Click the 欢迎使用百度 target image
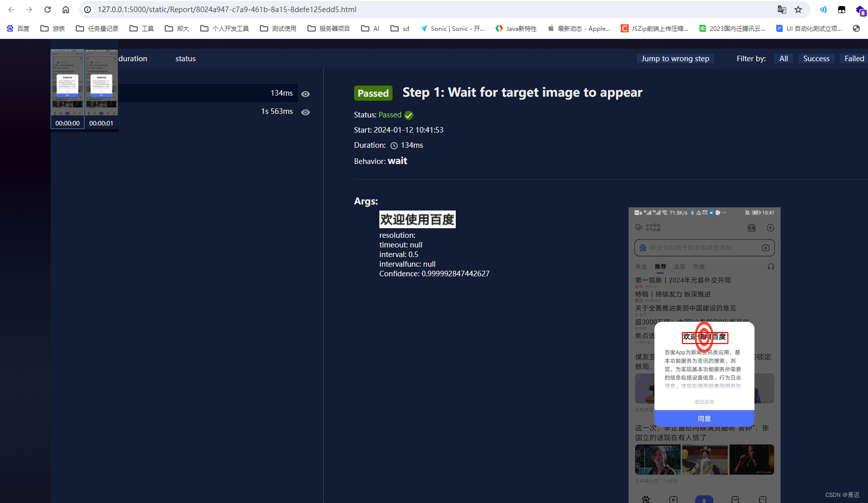868x503 pixels. 417,219
